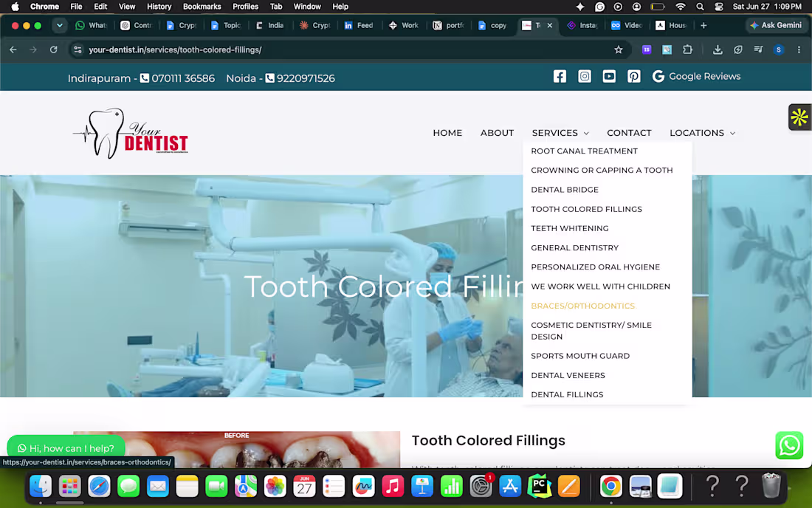Click the green WhatsApp floating icon

click(788, 445)
